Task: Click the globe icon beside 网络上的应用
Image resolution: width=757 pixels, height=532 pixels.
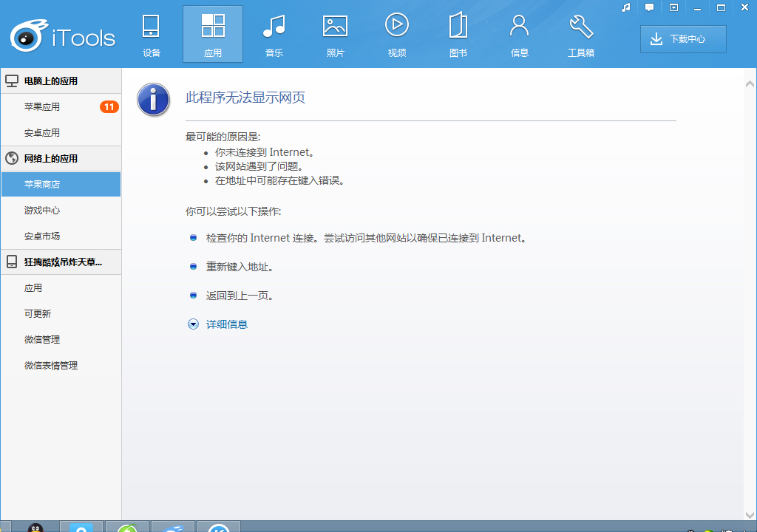Action: click(12, 158)
